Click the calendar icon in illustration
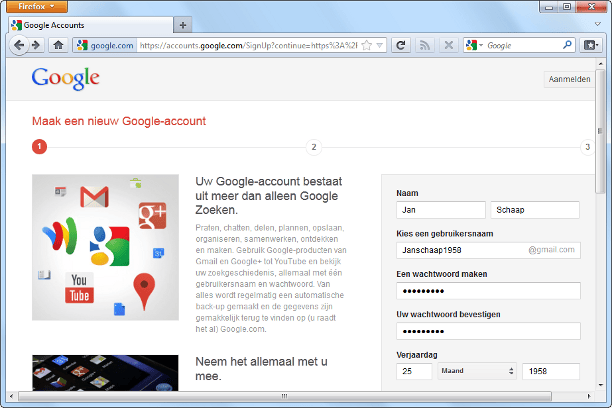612x408 pixels. point(158,253)
